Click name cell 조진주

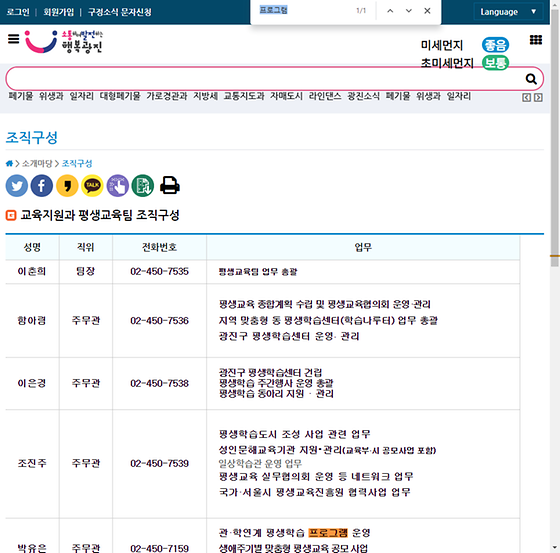32,464
